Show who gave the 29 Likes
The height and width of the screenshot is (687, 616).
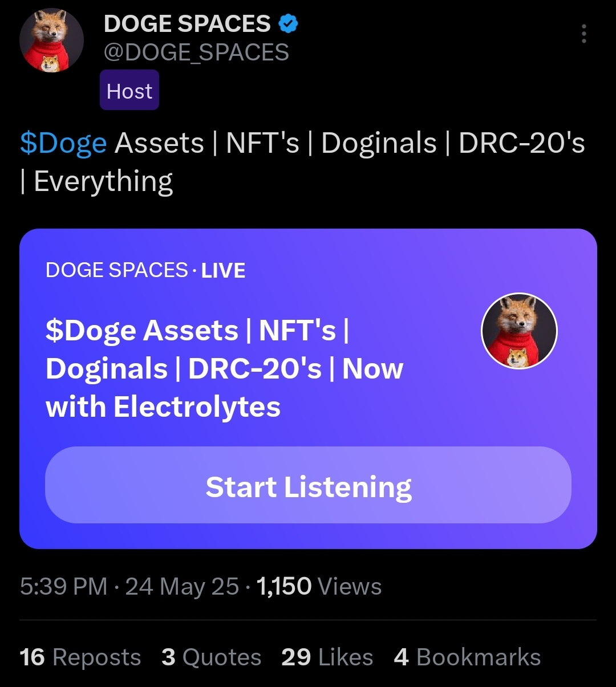(327, 657)
